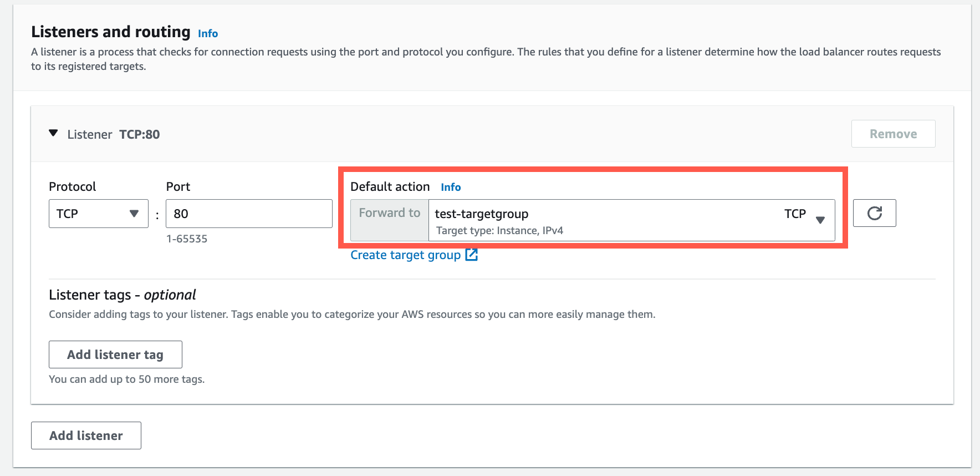
Task: Select the test-targetgroup entry in Default action
Action: click(481, 214)
